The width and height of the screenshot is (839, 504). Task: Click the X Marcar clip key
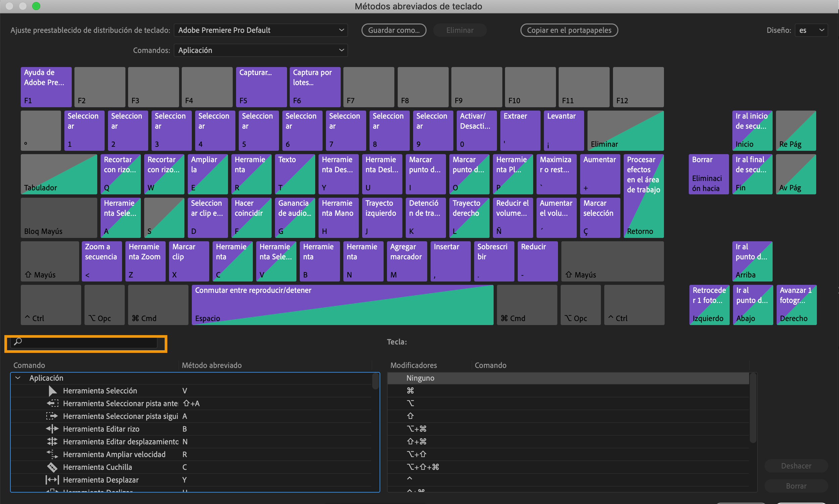point(189,261)
